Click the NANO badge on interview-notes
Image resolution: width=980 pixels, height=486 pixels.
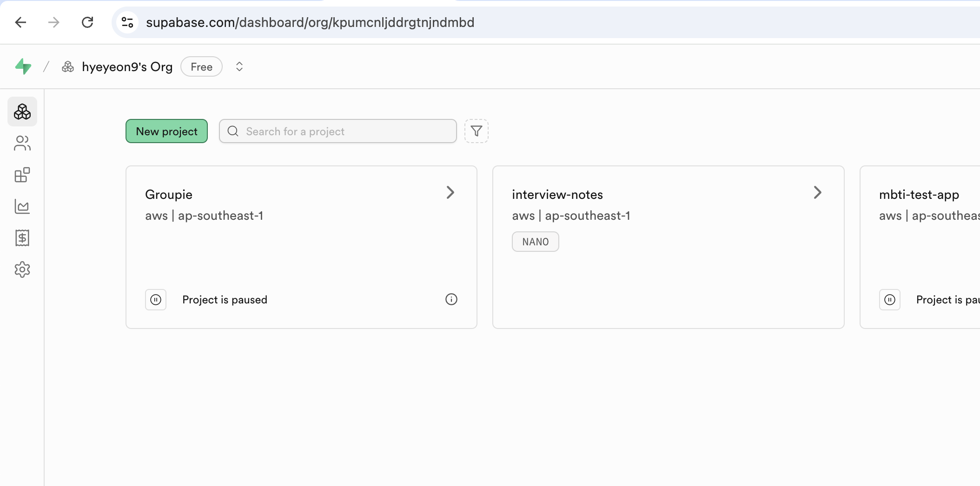click(536, 242)
